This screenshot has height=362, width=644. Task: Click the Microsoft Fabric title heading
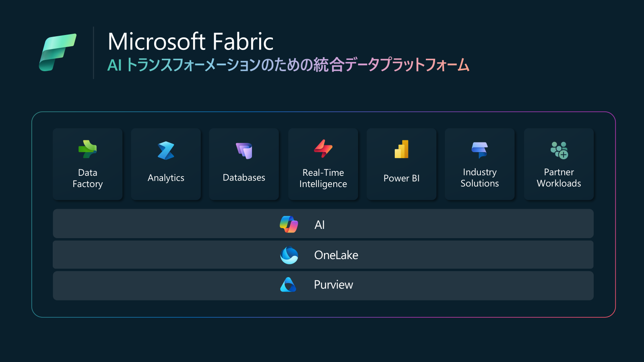[x=191, y=41]
